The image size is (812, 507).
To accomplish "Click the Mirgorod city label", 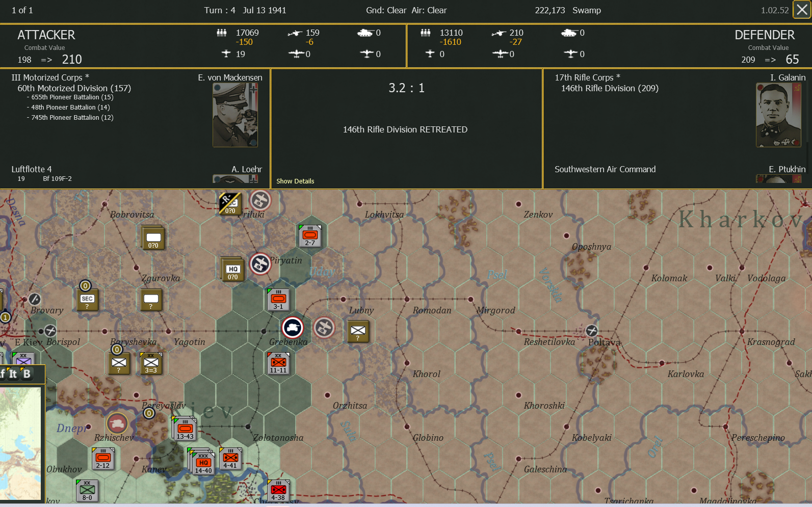I will coord(495,310).
